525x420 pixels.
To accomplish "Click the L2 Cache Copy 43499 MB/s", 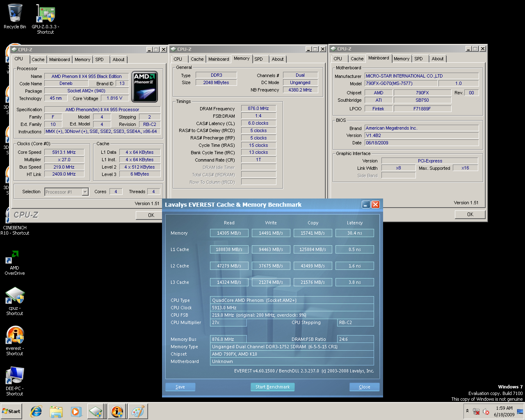I will (x=313, y=266).
